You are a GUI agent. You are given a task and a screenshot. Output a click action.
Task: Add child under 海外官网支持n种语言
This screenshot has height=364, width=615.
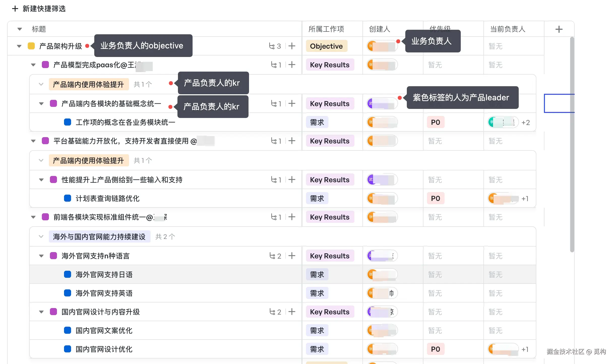click(292, 256)
